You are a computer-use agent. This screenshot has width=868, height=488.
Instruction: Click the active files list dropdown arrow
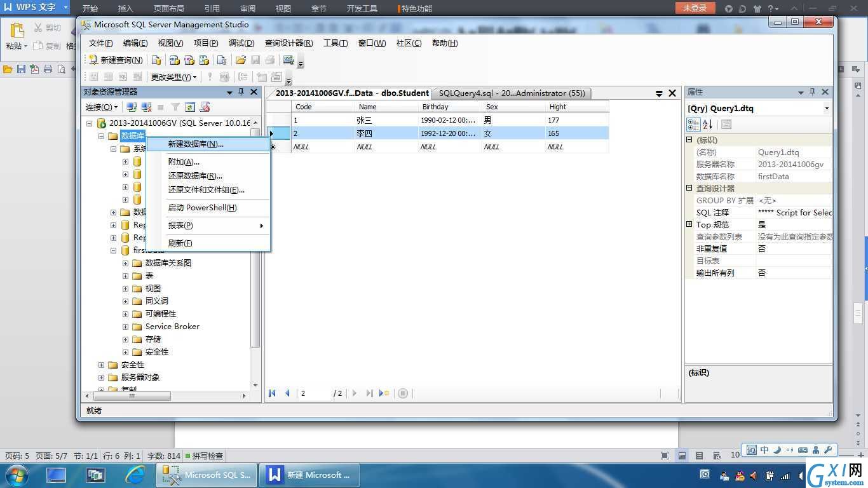point(659,93)
